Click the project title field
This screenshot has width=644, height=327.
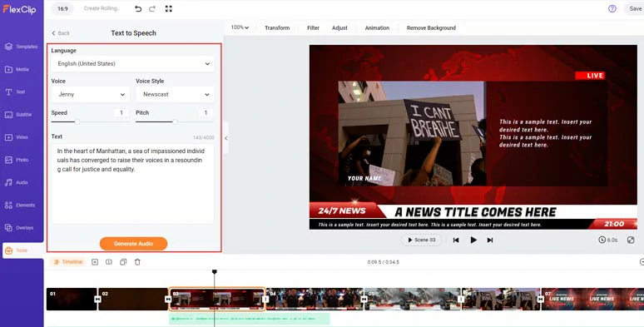pyautogui.click(x=102, y=8)
